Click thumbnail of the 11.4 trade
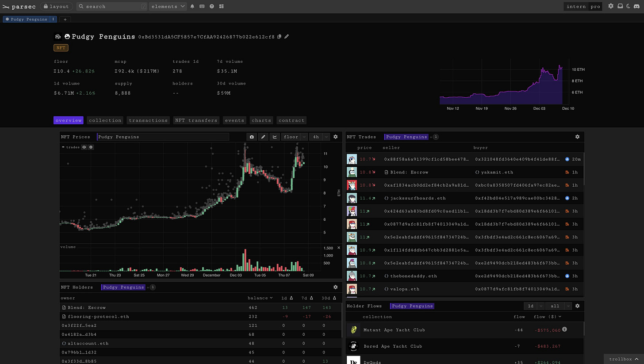This screenshot has width=644, height=364. tap(352, 198)
